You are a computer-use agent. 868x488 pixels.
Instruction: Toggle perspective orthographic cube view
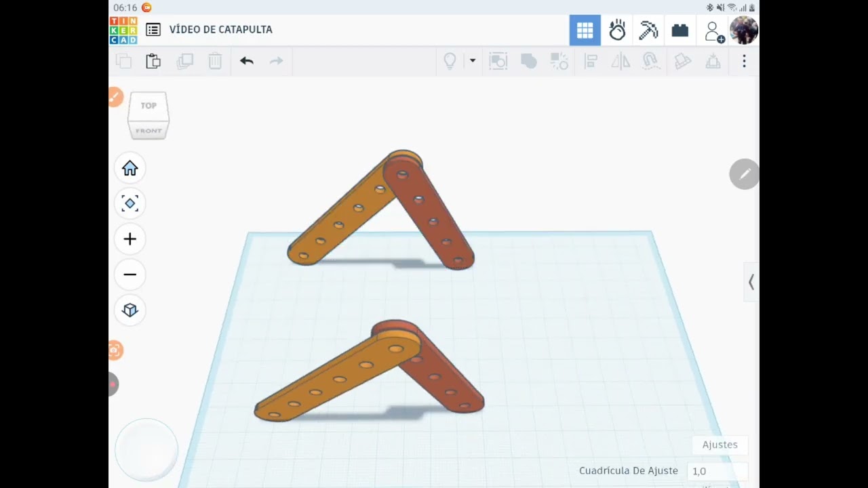[x=130, y=310]
